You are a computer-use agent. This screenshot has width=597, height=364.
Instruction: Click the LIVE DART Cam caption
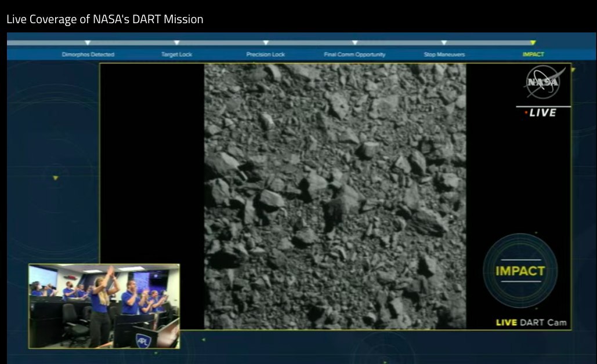[x=531, y=322]
